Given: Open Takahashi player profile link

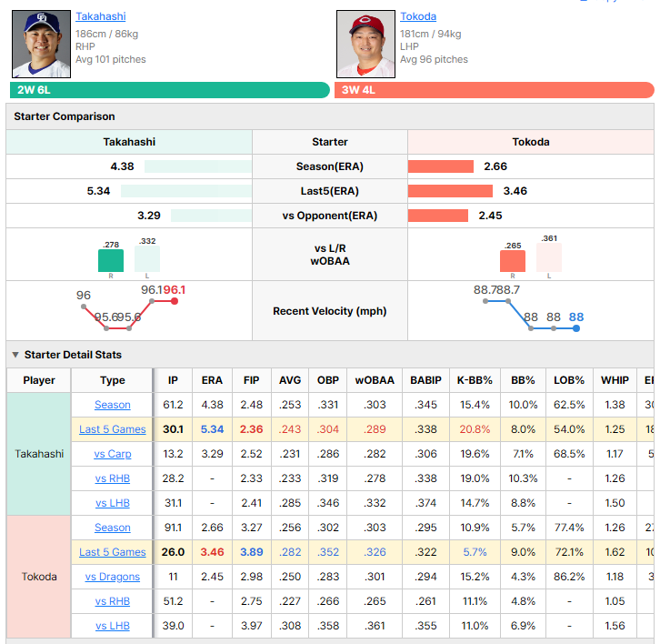Looking at the screenshot, I should pyautogui.click(x=101, y=16).
